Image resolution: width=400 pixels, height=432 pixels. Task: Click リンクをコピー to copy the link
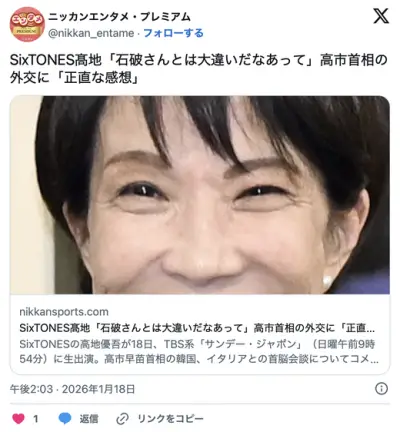(170, 419)
